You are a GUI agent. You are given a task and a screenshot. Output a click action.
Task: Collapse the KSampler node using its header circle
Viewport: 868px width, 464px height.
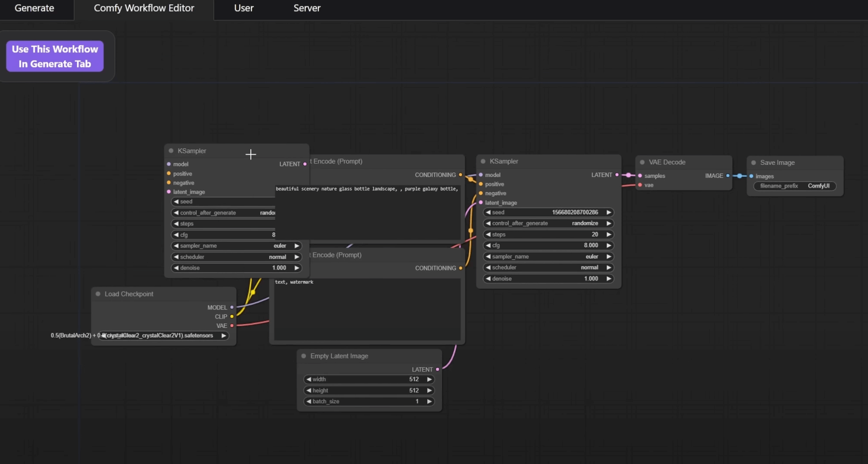point(170,150)
